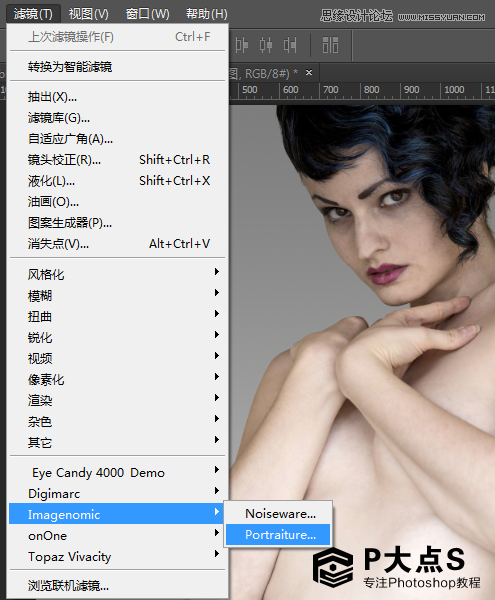The image size is (495, 600).
Task: Click the distribute left edges icon
Action: point(241,45)
